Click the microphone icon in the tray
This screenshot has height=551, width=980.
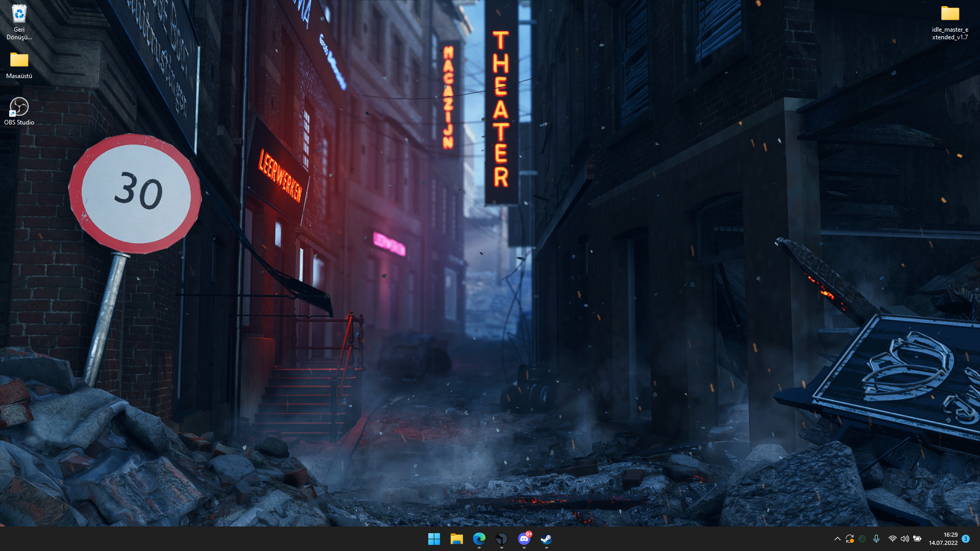click(x=876, y=539)
